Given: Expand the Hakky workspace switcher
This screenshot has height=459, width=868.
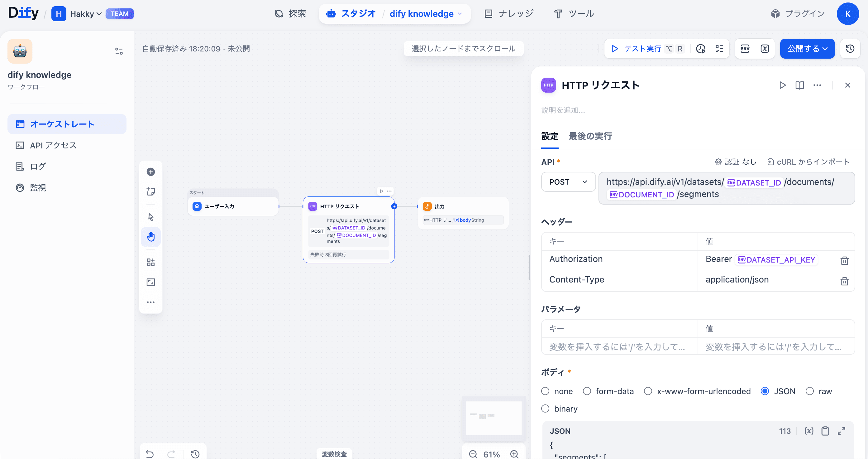Looking at the screenshot, I should pyautogui.click(x=86, y=14).
